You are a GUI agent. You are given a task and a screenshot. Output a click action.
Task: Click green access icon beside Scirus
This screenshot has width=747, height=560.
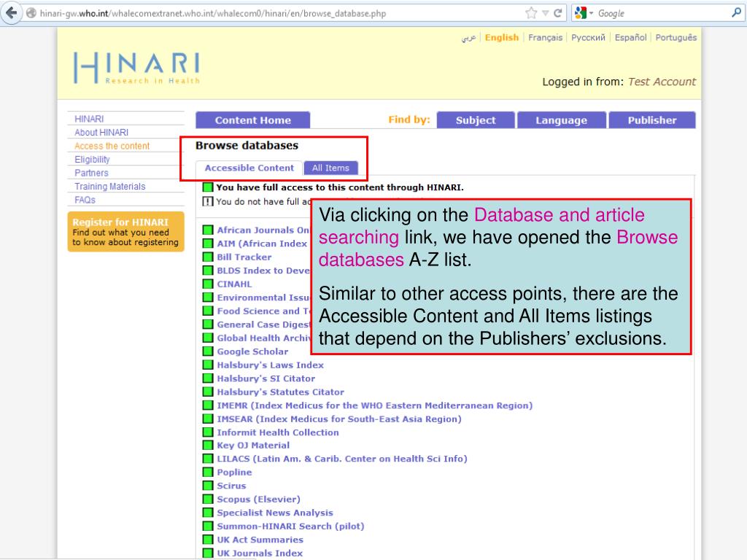pyautogui.click(x=208, y=486)
